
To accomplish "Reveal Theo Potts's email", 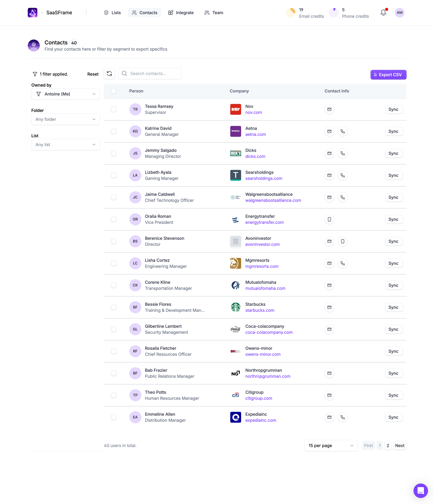I will tap(329, 395).
